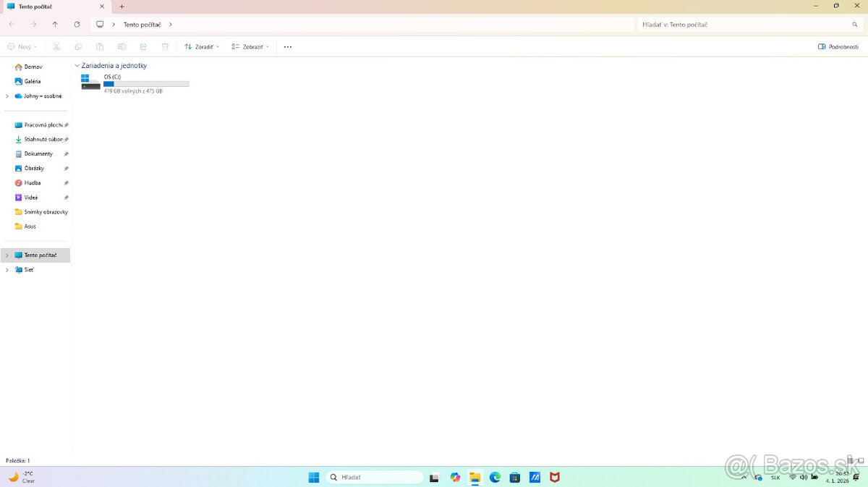Image resolution: width=868 pixels, height=487 pixels.
Task: Open the McAfee icon in taskbar
Action: [554, 478]
